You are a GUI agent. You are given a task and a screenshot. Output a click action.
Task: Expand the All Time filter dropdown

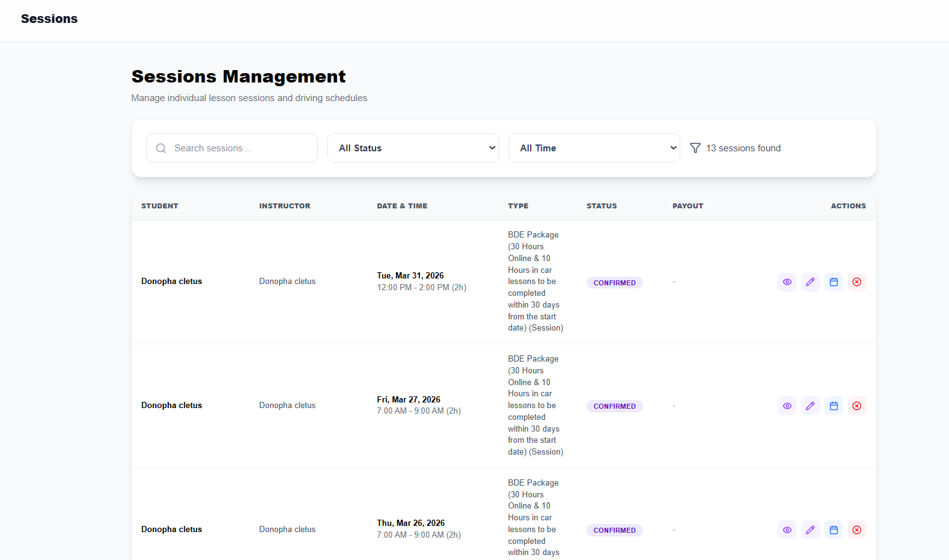594,148
